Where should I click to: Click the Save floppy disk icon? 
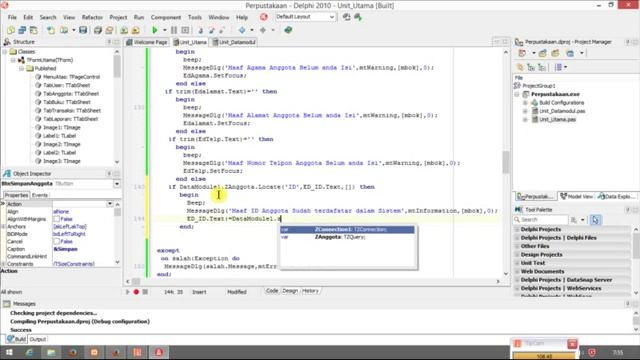point(83,30)
